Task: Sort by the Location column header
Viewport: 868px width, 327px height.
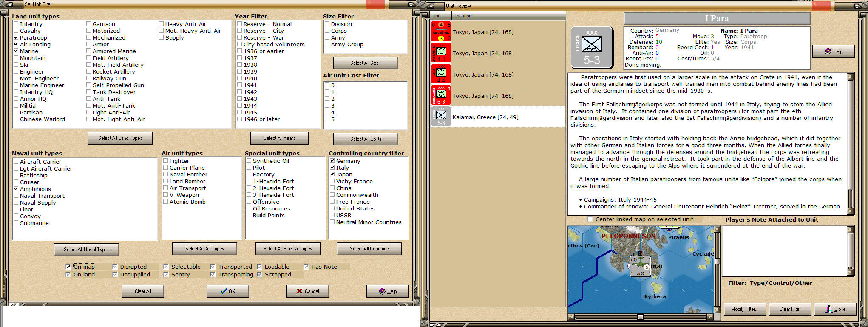Action: tap(508, 16)
